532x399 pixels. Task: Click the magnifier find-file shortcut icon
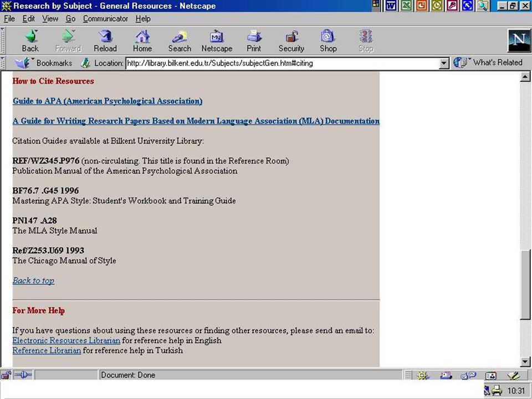tap(483, 6)
